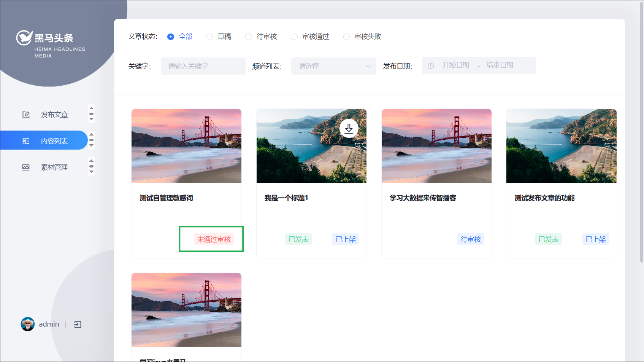Viewport: 644px width, 362px height.
Task: Click the publish article edit icon
Action: pos(26,115)
